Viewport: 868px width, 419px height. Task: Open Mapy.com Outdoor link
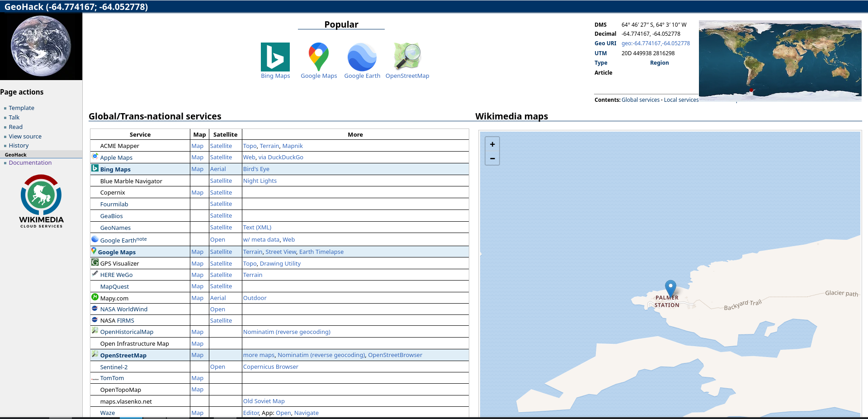click(255, 298)
